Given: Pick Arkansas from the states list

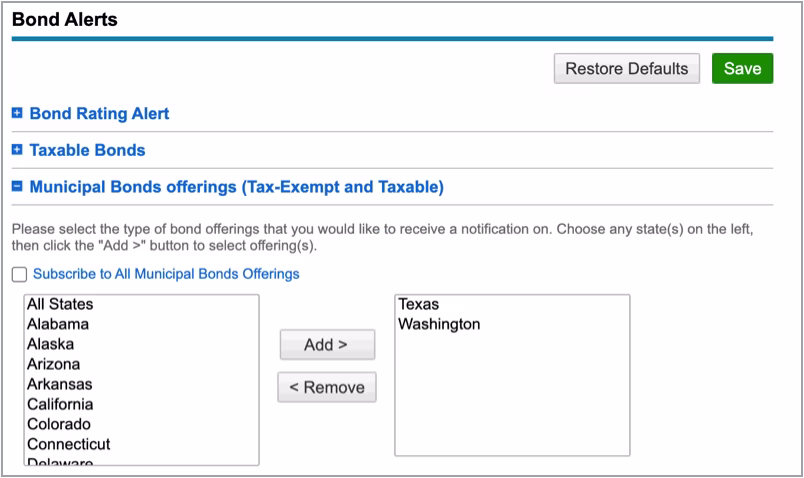Looking at the screenshot, I should coord(59,384).
